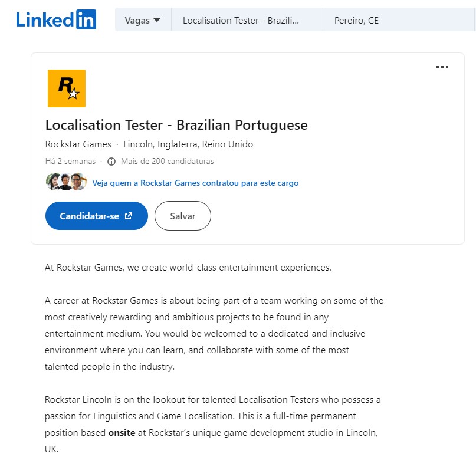Save the job with Salvar button
This screenshot has height=464, width=476.
[x=183, y=216]
